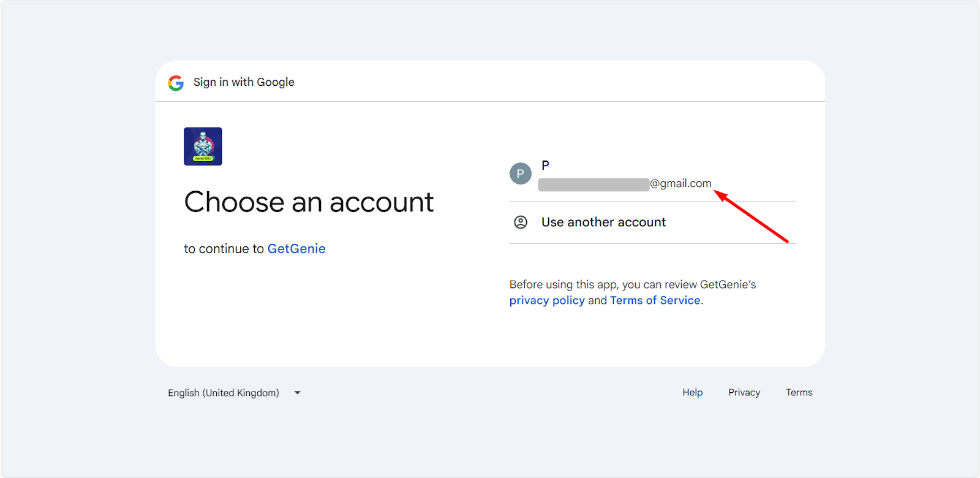The width and height of the screenshot is (980, 478).
Task: Select Use another account option
Action: coord(653,222)
